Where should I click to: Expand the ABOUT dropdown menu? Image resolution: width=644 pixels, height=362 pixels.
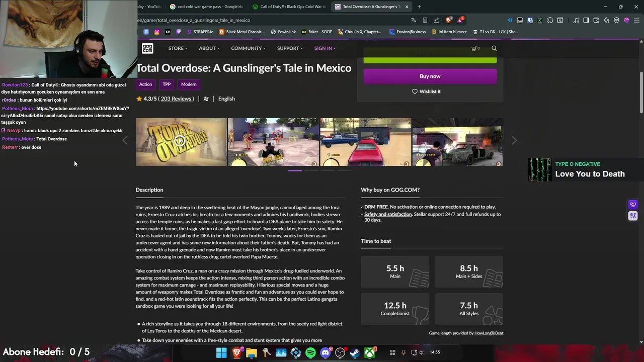pyautogui.click(x=209, y=48)
